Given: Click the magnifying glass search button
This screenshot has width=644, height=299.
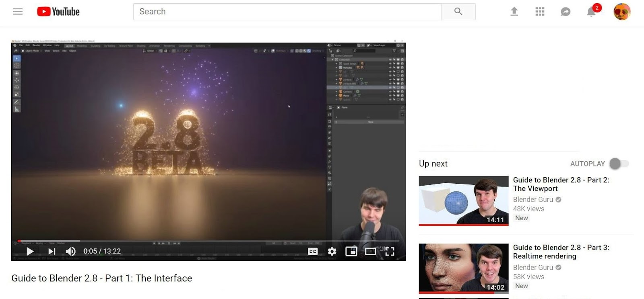Looking at the screenshot, I should [x=458, y=12].
